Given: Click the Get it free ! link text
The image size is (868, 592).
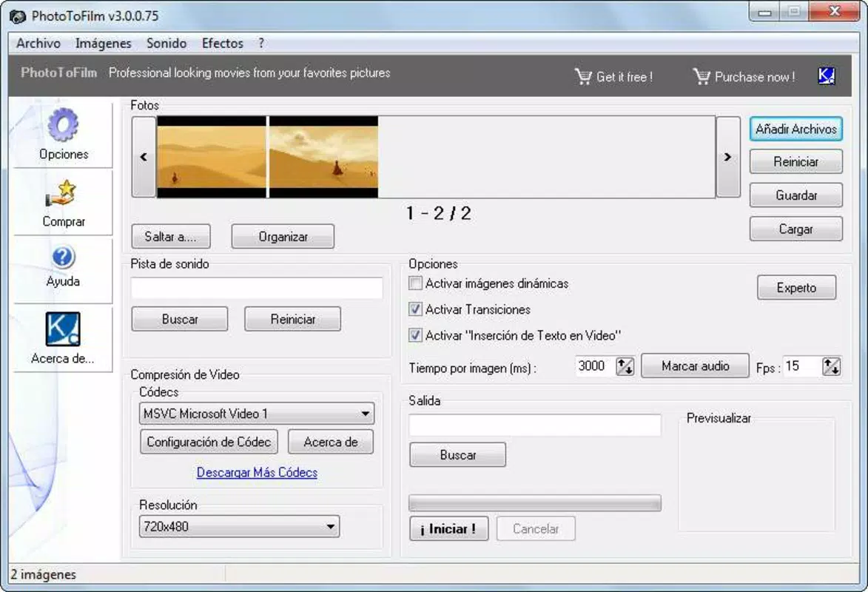Looking at the screenshot, I should point(625,77).
